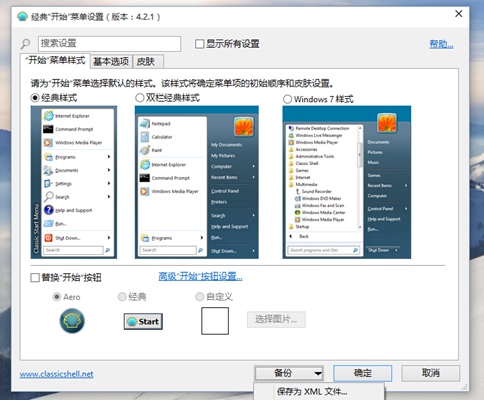This screenshot has width=484, height=400.
Task: Open the 皮肤 tab
Action: tap(148, 62)
